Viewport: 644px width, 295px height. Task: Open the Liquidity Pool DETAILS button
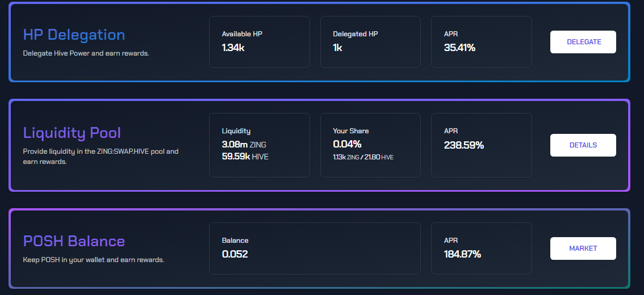click(583, 145)
